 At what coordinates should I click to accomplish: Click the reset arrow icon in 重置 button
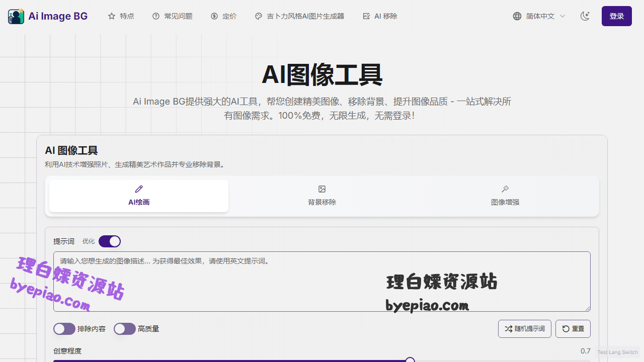coord(566,329)
